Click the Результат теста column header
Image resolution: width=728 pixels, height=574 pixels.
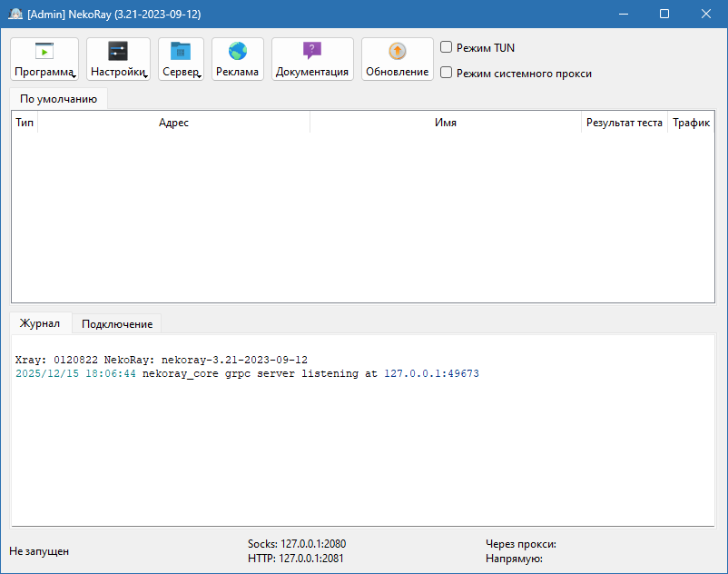click(x=625, y=122)
